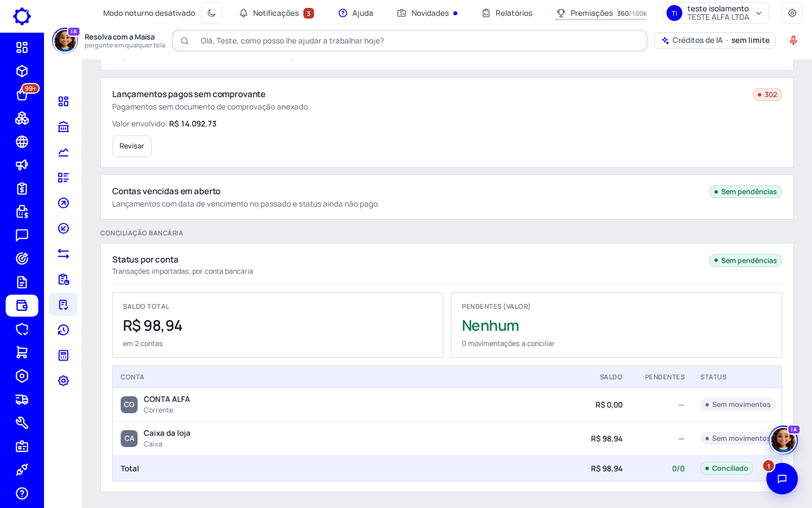The height and width of the screenshot is (508, 812).
Task: Select the CONTA ALFA account row
Action: [447, 405]
